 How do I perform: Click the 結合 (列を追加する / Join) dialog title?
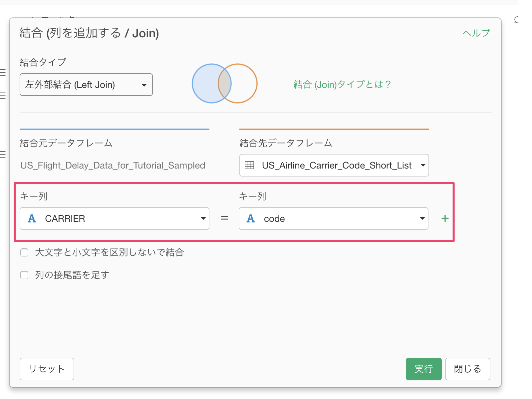[x=89, y=33]
